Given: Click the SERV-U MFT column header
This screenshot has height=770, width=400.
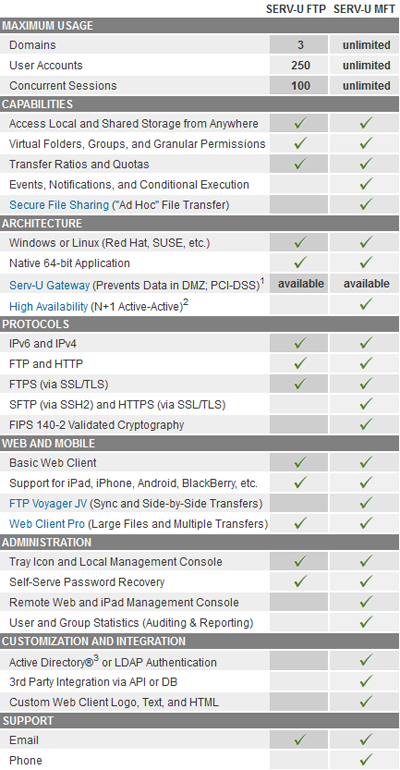Looking at the screenshot, I should point(365,9).
